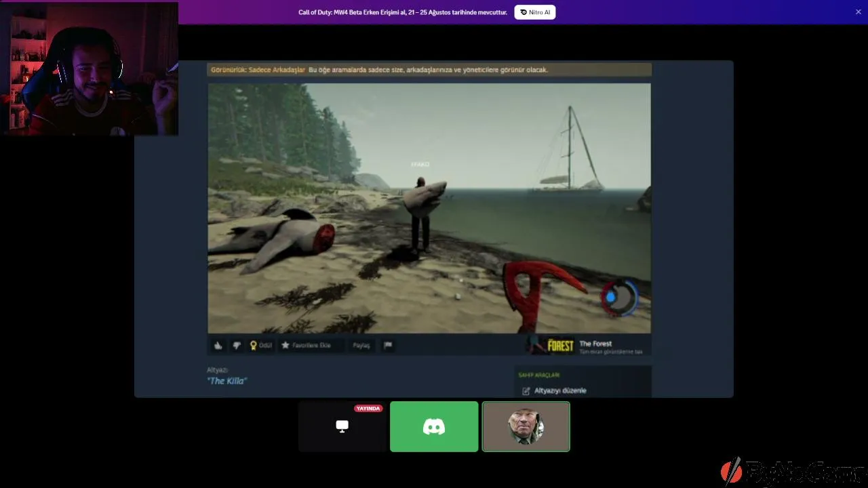Click the Nitro Al button in banner

pos(535,12)
